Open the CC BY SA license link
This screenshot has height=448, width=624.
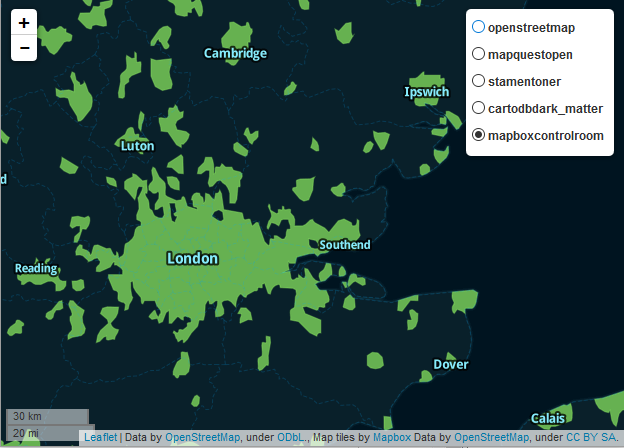(x=591, y=437)
